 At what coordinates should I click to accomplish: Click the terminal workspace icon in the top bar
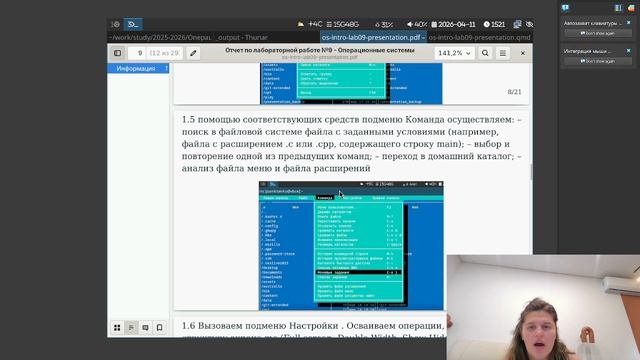(133, 24)
